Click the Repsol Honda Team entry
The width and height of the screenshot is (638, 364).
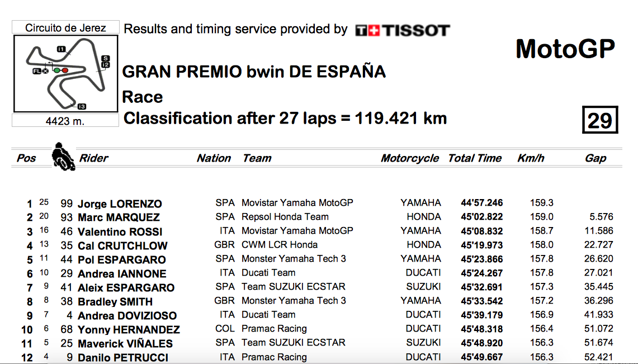point(285,217)
